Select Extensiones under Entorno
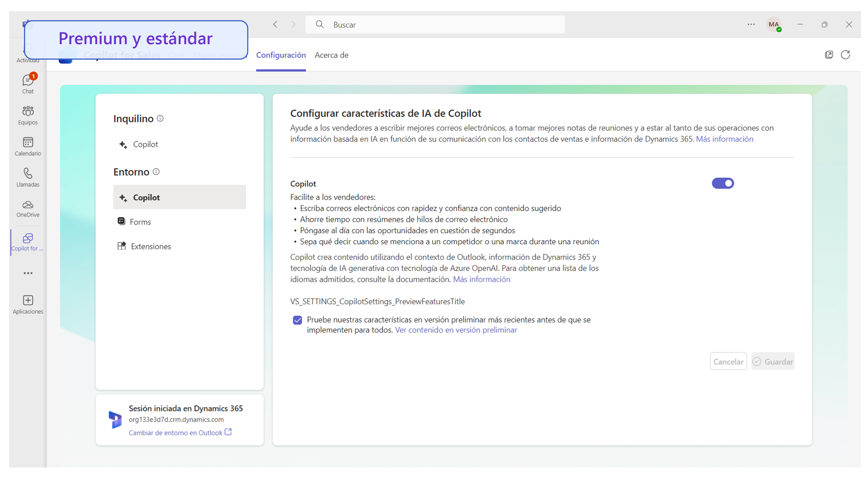This screenshot has width=868, height=496. click(151, 246)
